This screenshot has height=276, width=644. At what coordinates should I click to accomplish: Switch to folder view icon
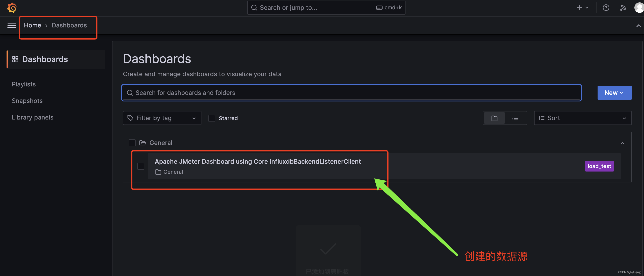tap(494, 118)
